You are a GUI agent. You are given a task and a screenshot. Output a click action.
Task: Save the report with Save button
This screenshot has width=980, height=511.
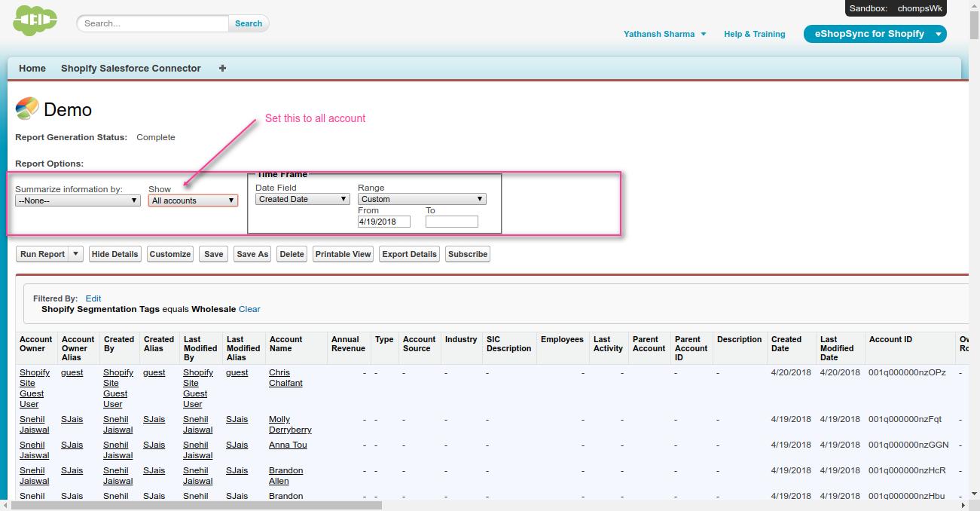tap(214, 254)
